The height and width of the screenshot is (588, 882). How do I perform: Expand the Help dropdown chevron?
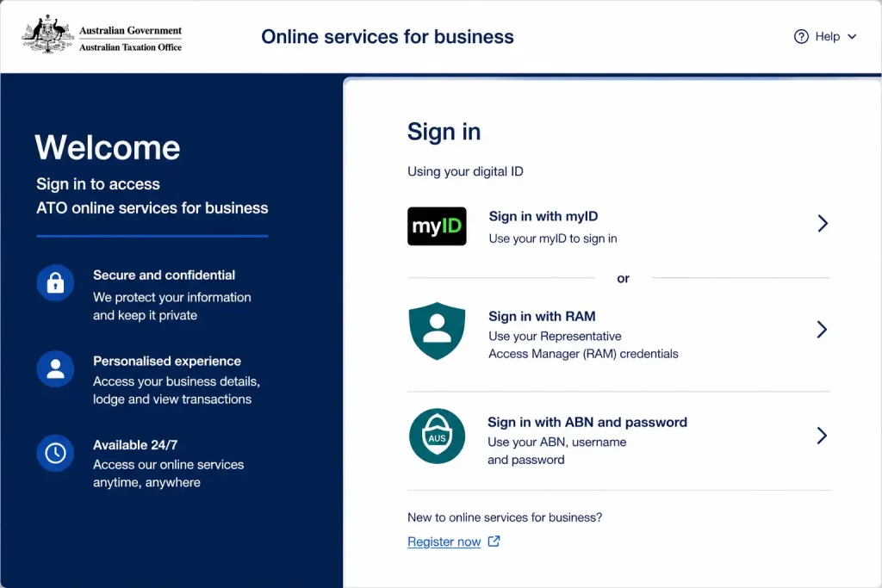852,36
